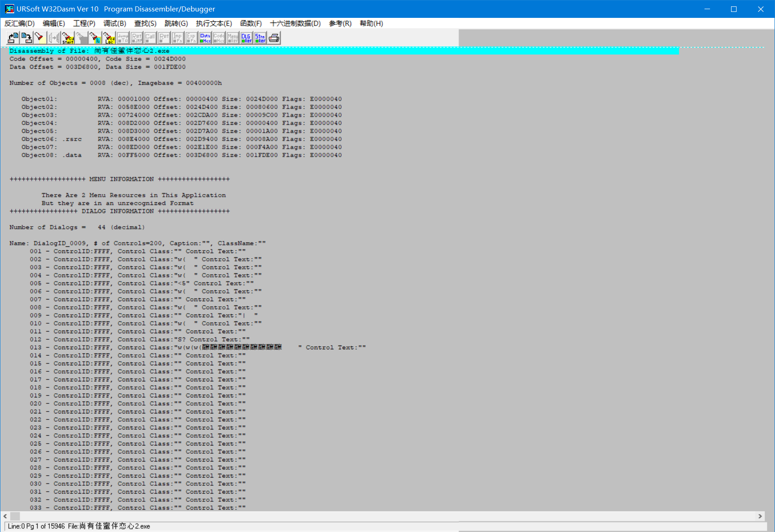
Task: Click the Ret toolbar button after Call
Action: click(x=164, y=38)
